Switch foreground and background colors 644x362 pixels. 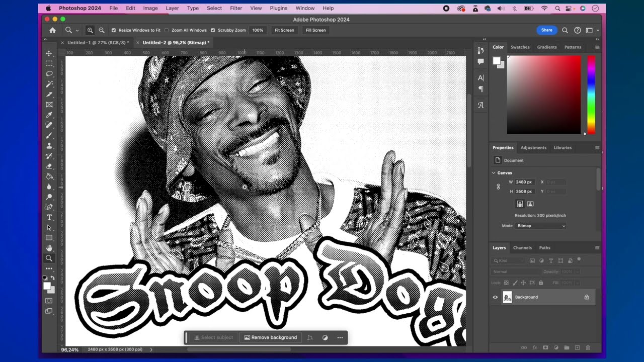[52, 278]
